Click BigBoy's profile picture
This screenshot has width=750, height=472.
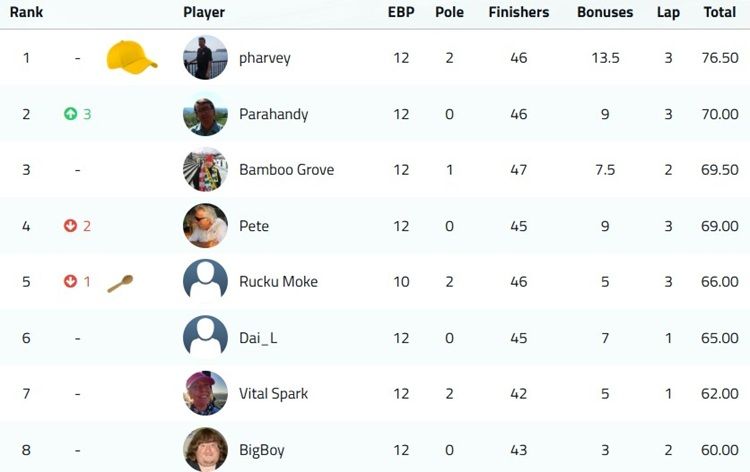(x=205, y=449)
